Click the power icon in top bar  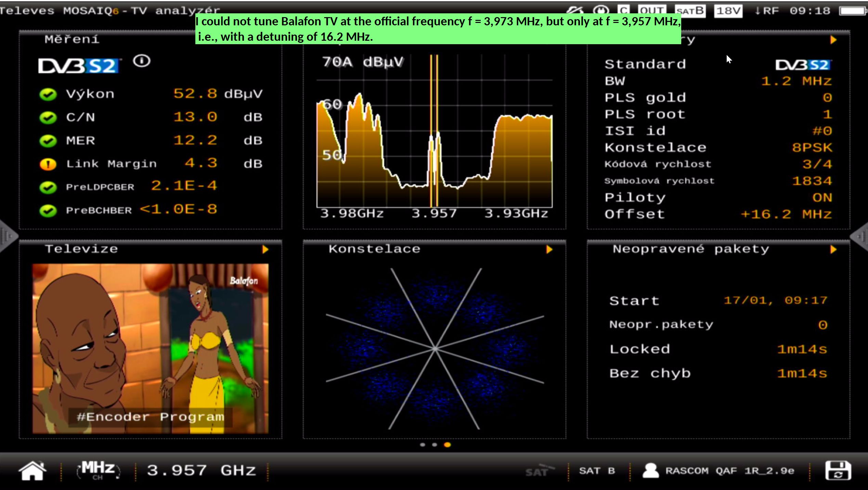pyautogui.click(x=601, y=10)
